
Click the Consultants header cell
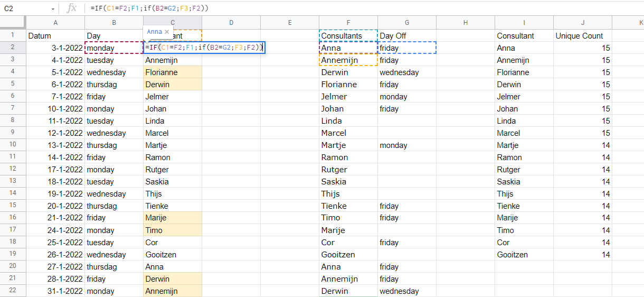tap(348, 36)
